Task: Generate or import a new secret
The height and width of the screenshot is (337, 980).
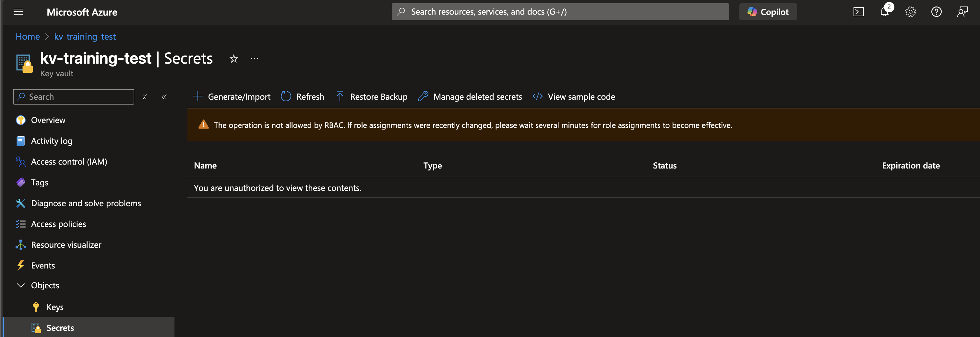Action: [231, 96]
